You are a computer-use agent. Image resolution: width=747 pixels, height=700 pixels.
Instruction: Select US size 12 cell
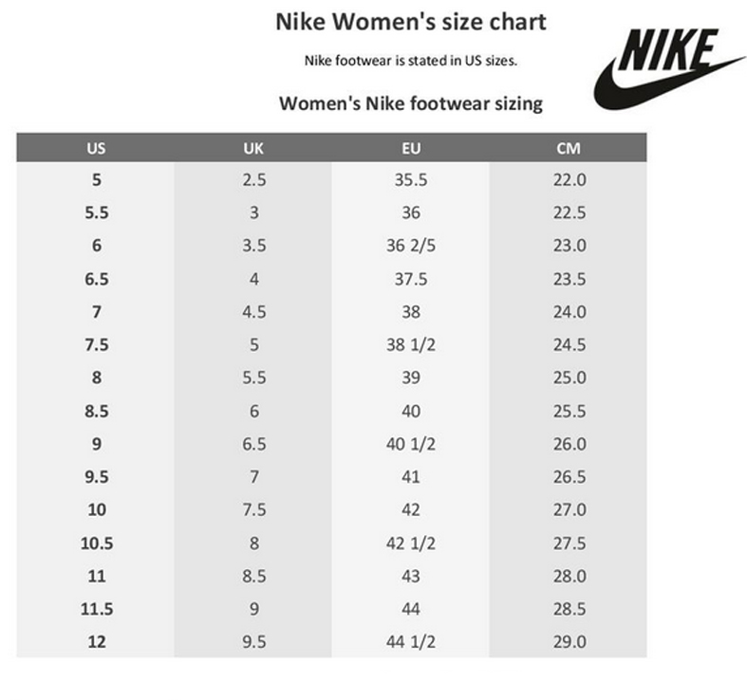[x=96, y=641]
